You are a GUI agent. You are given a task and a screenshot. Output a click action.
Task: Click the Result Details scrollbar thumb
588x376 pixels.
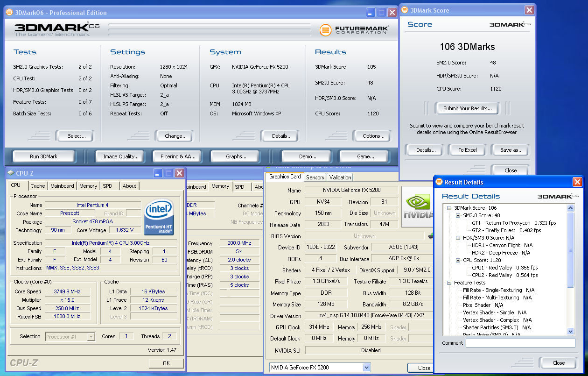(x=570, y=250)
